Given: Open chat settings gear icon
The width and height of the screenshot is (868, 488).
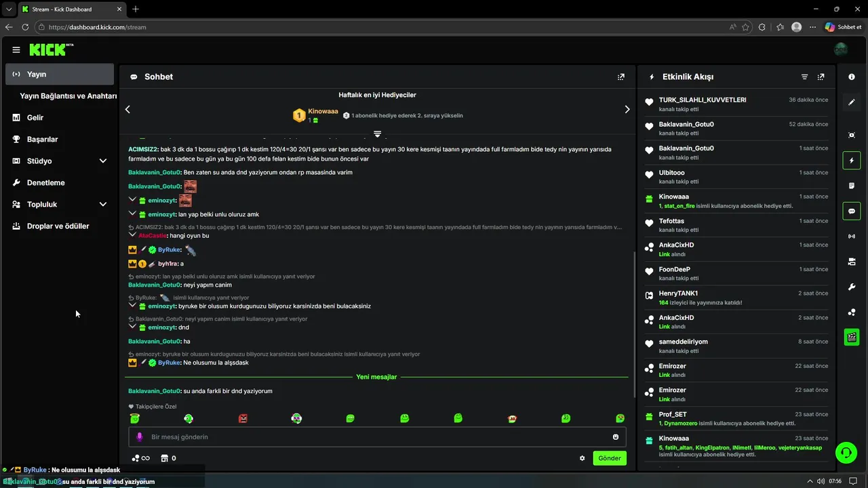Looking at the screenshot, I should (582, 458).
